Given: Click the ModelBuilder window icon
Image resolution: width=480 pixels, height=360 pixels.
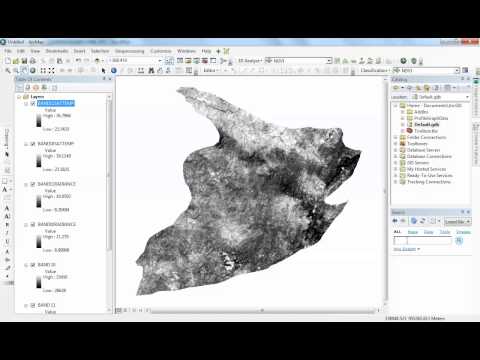Looking at the screenshot, I should pyautogui.click(x=223, y=61).
